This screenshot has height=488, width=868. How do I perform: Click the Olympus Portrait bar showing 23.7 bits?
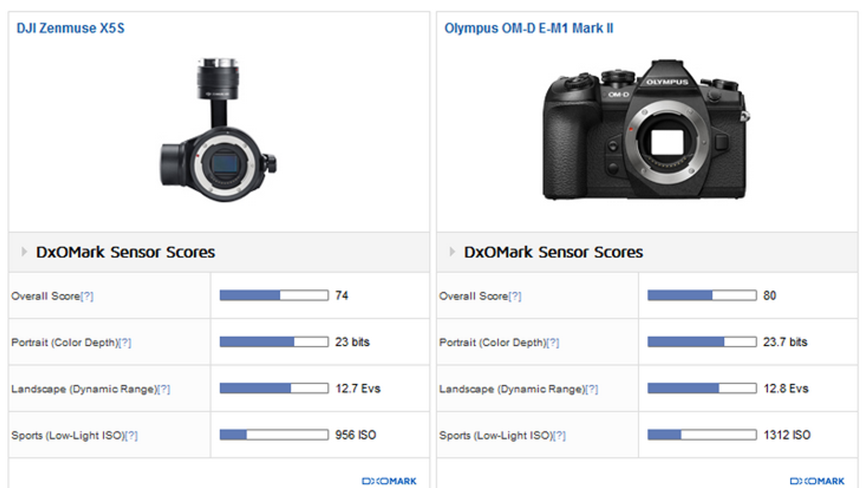[702, 342]
